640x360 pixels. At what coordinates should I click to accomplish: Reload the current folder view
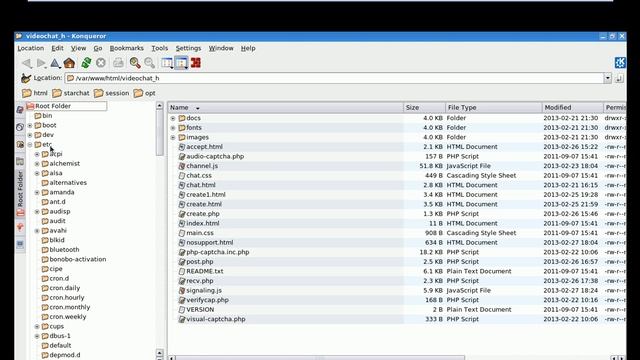[x=86, y=63]
